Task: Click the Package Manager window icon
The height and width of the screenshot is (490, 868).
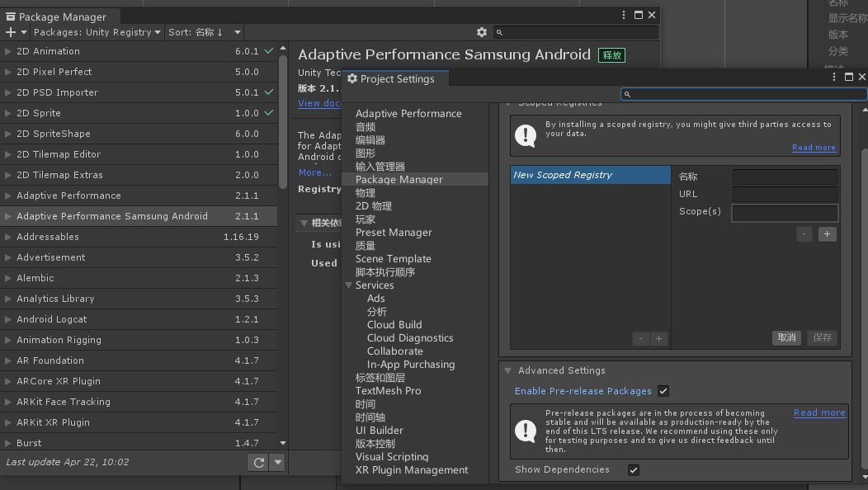Action: 11,16
